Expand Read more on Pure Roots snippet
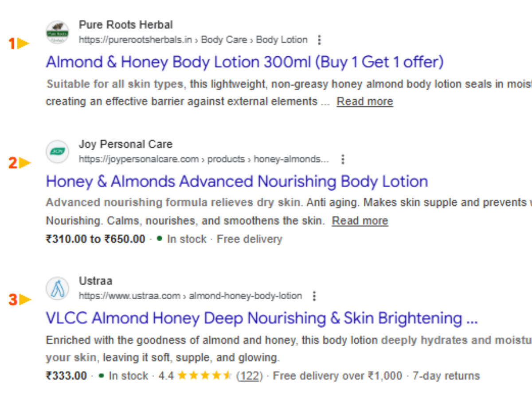The height and width of the screenshot is (399, 532). [364, 102]
